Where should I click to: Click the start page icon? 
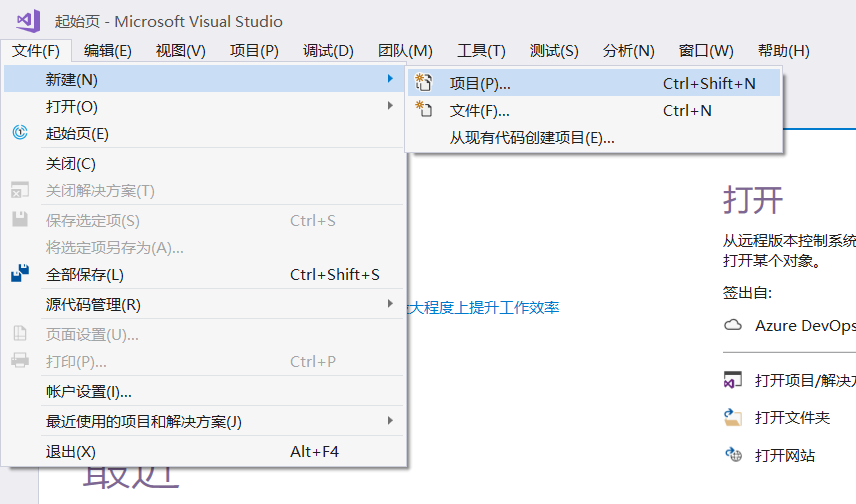tap(20, 133)
